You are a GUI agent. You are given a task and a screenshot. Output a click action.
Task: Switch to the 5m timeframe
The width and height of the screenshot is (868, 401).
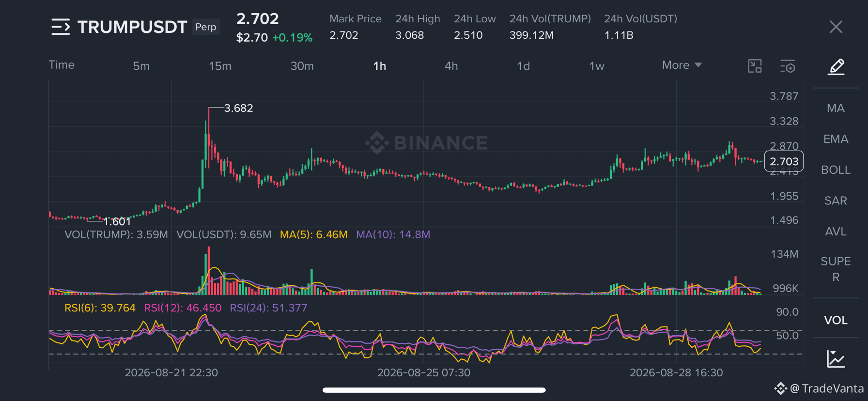tap(141, 66)
